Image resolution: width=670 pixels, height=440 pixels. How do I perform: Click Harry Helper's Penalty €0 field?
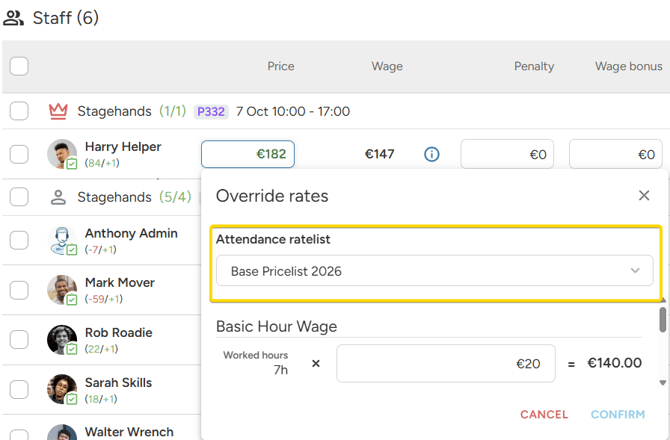(507, 154)
